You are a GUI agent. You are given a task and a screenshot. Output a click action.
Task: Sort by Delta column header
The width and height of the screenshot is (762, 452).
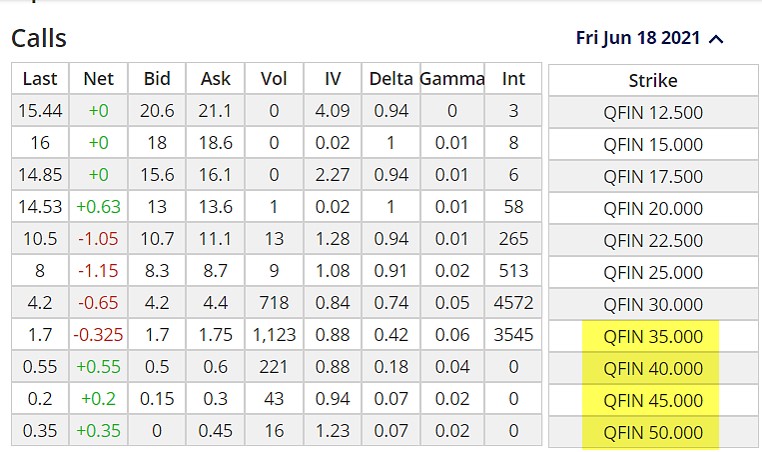pyautogui.click(x=392, y=79)
